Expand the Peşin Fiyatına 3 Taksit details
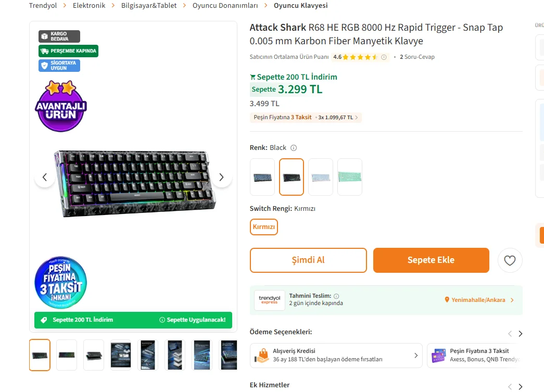Screen dimensions: 544x392 click(306, 117)
